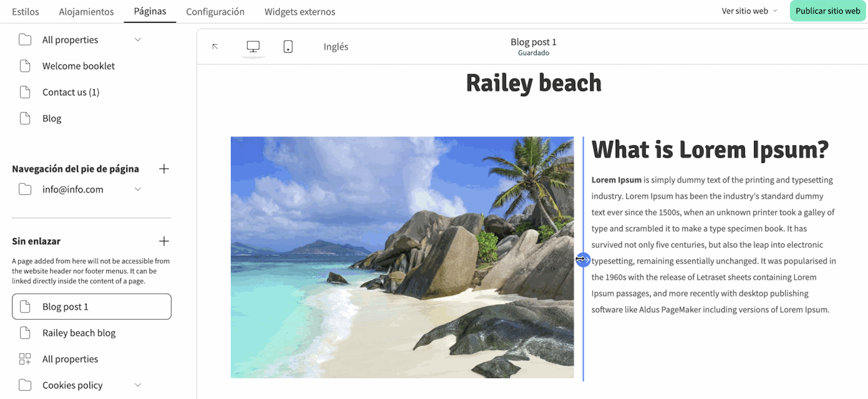Add page to Navegación del pie de página

point(164,169)
